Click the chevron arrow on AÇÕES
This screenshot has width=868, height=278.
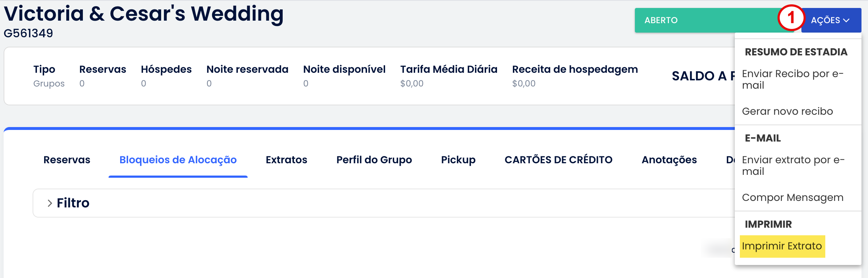tap(846, 21)
